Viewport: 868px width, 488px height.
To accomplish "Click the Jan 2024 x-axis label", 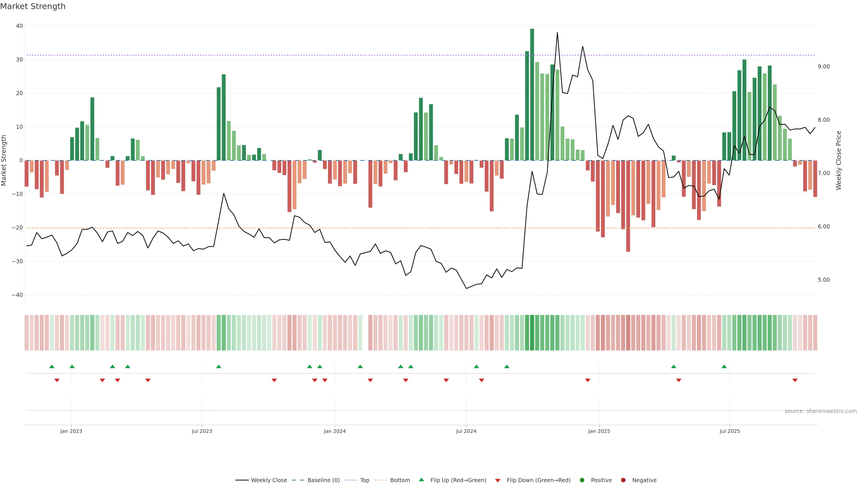I will pos(335,431).
